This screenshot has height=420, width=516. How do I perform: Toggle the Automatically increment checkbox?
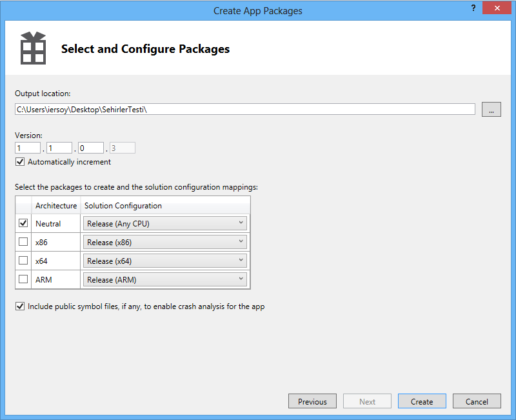(20, 162)
